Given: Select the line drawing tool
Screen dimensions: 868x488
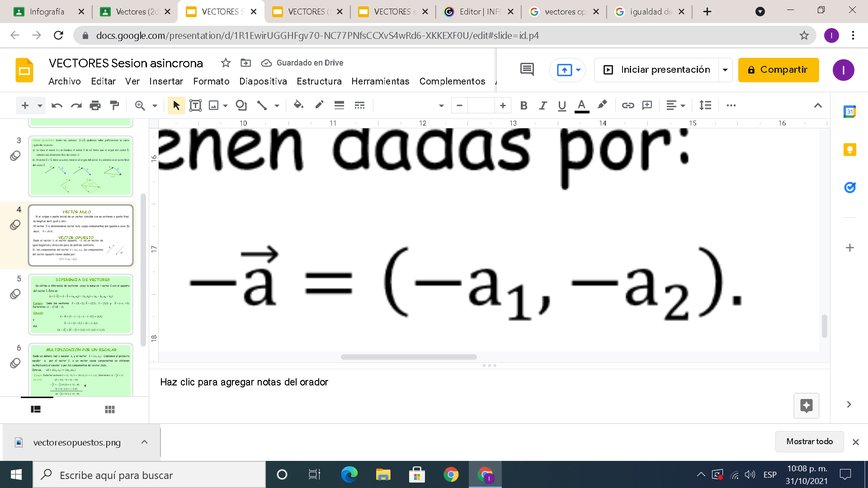Looking at the screenshot, I should point(261,105).
